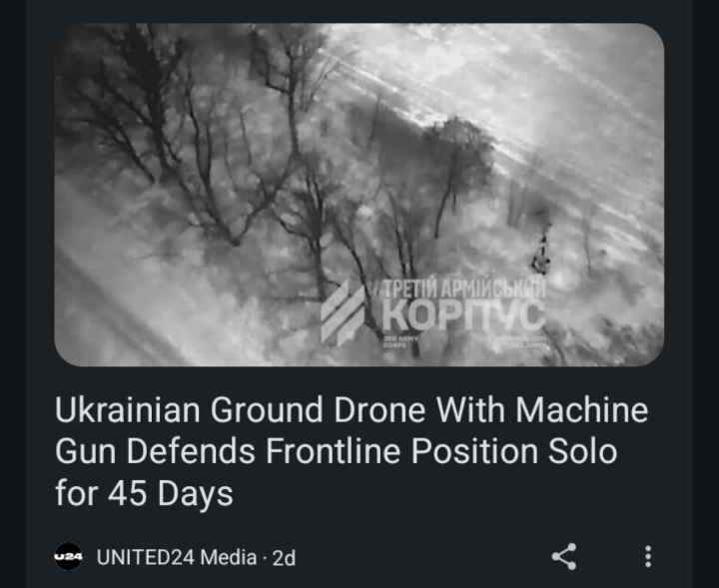Tap the small '3rd Army Corps' watermark caption
Screen dimensions: 719x588
[x=400, y=341]
